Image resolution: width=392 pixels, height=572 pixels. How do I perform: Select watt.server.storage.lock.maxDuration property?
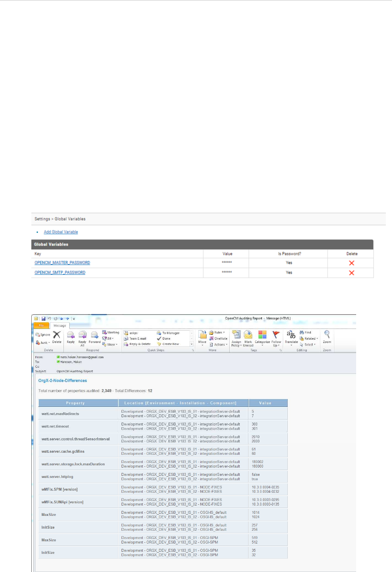tap(73, 464)
